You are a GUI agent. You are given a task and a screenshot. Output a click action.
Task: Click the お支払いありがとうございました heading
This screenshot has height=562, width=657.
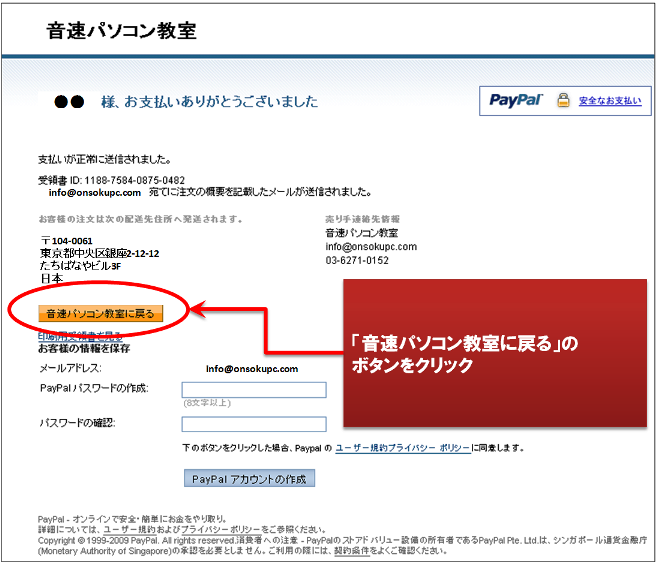click(210, 102)
